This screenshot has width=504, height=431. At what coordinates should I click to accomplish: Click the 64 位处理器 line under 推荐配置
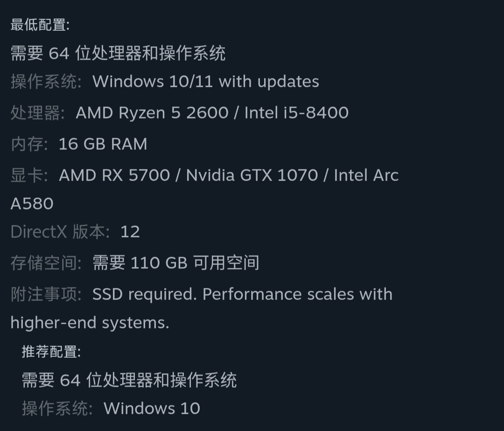click(x=129, y=380)
